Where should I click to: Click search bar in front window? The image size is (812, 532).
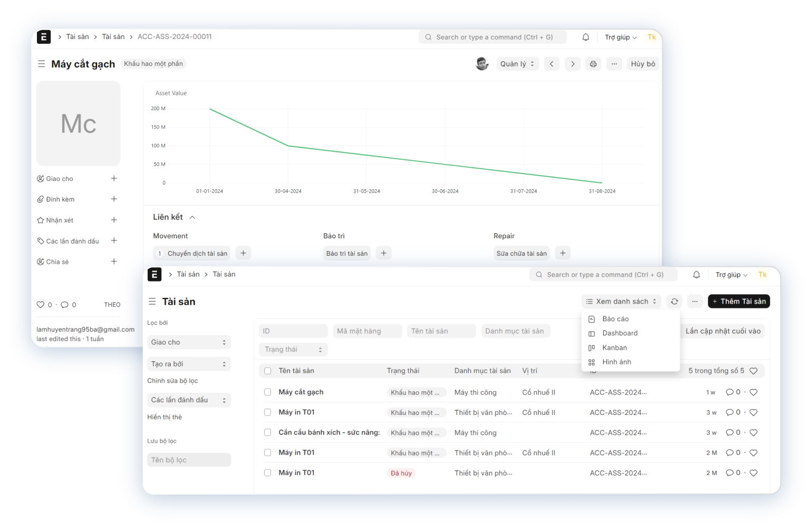(x=603, y=275)
